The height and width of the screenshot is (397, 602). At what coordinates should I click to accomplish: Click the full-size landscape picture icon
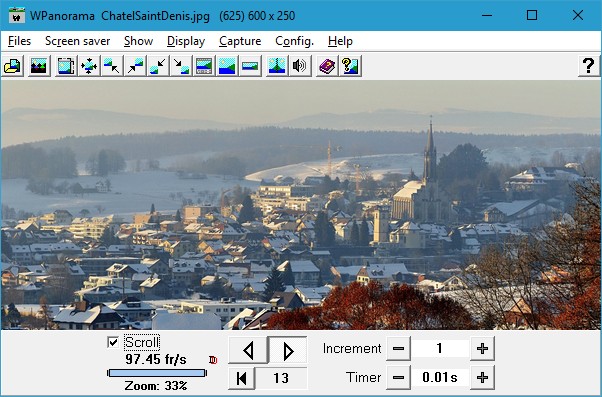point(227,66)
